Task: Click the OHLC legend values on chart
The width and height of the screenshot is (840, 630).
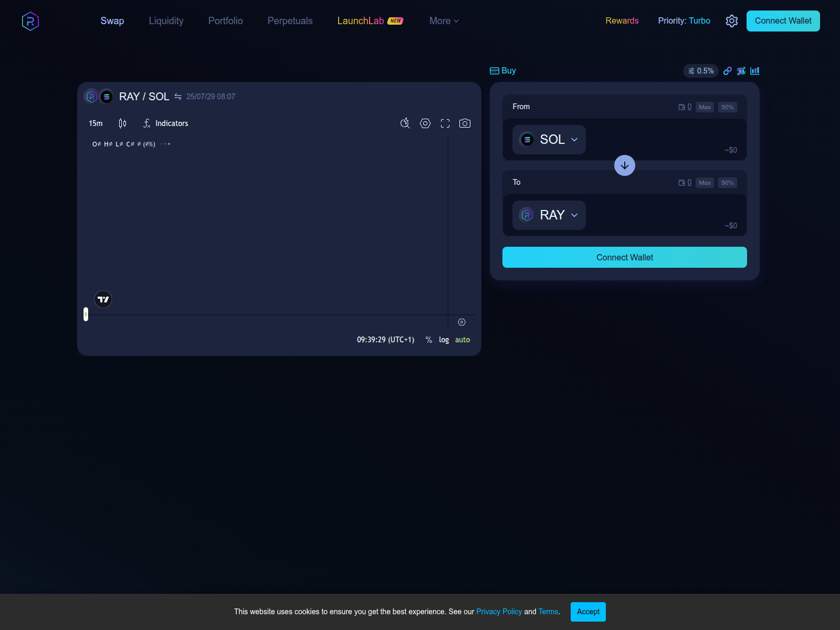Action: (x=124, y=144)
